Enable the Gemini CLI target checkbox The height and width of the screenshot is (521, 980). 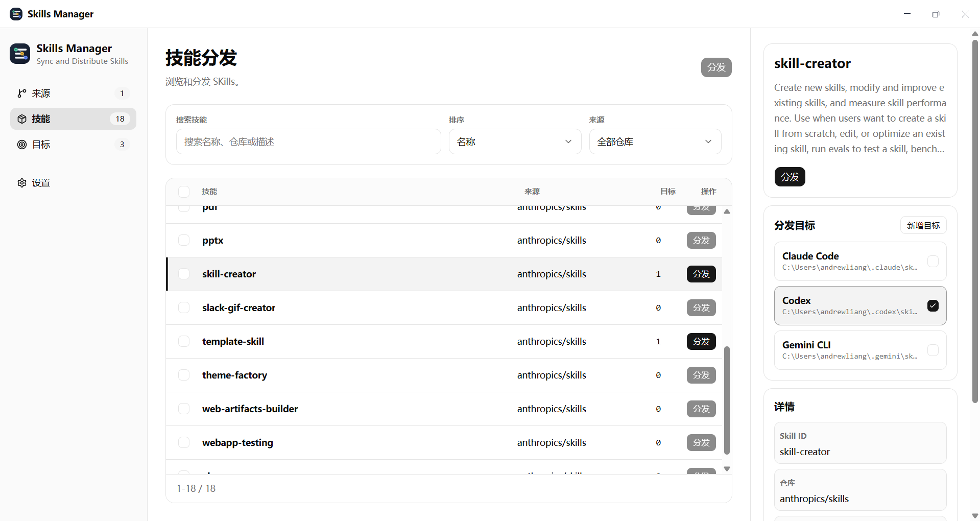(x=933, y=350)
